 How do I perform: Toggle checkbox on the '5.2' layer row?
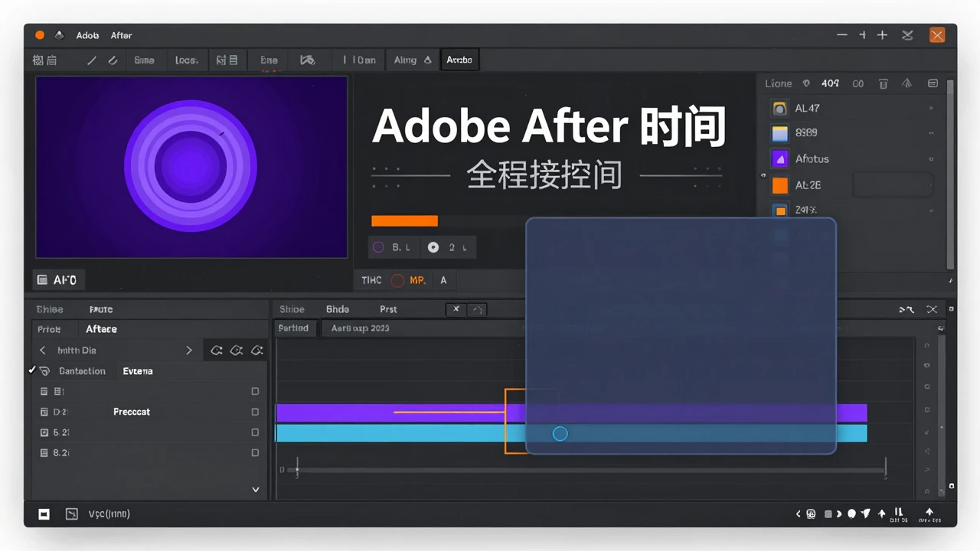[255, 432]
